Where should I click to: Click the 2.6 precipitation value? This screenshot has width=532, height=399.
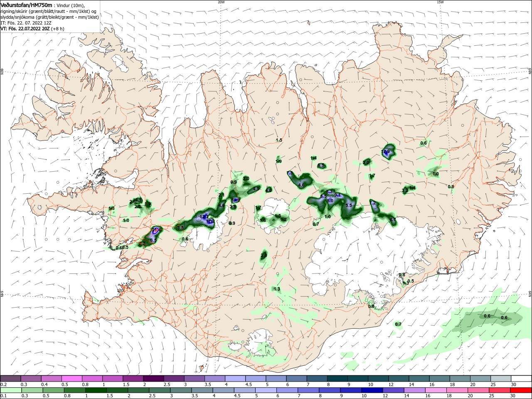[x=133, y=202]
